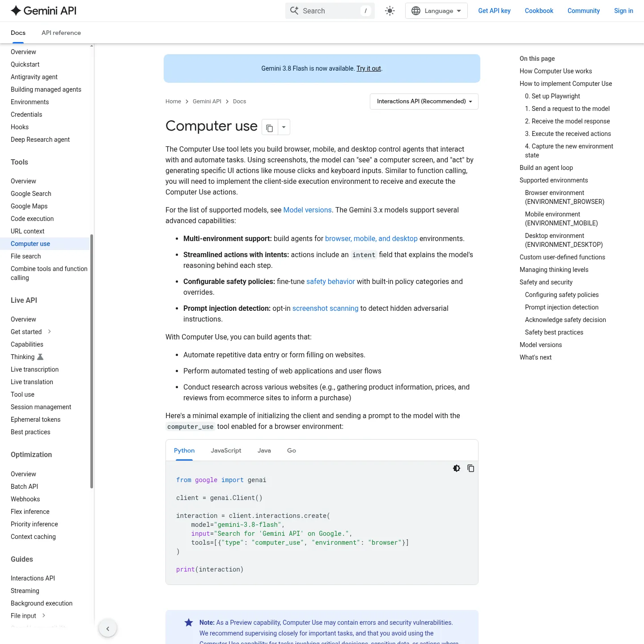644x644 pixels.
Task: Open Batch API in the sidebar
Action: (x=24, y=487)
